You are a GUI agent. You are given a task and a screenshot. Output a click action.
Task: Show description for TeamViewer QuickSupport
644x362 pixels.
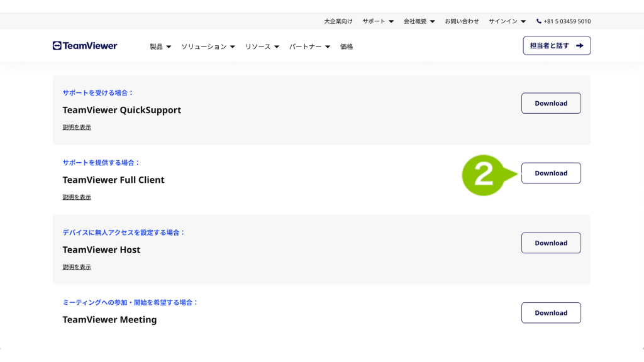click(x=77, y=127)
